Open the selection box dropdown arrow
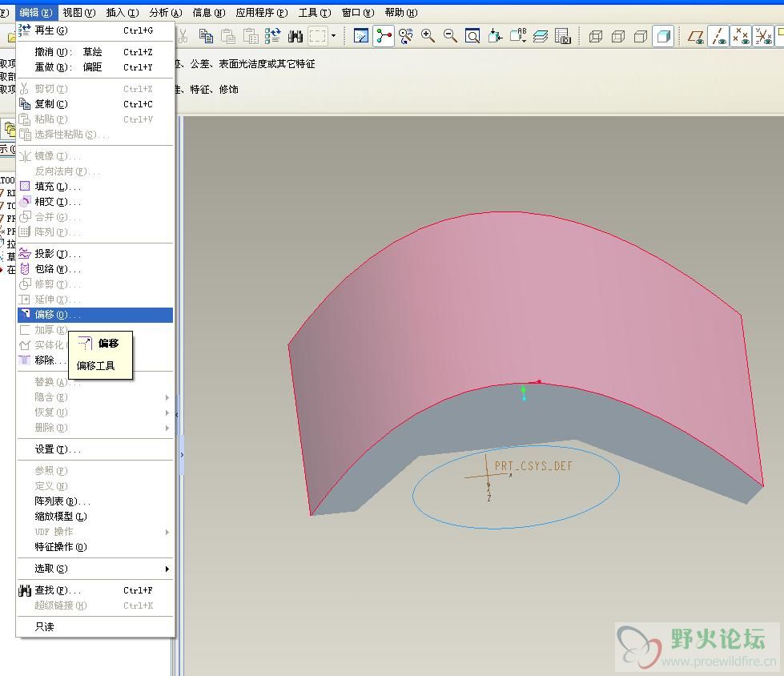 pyautogui.click(x=333, y=36)
